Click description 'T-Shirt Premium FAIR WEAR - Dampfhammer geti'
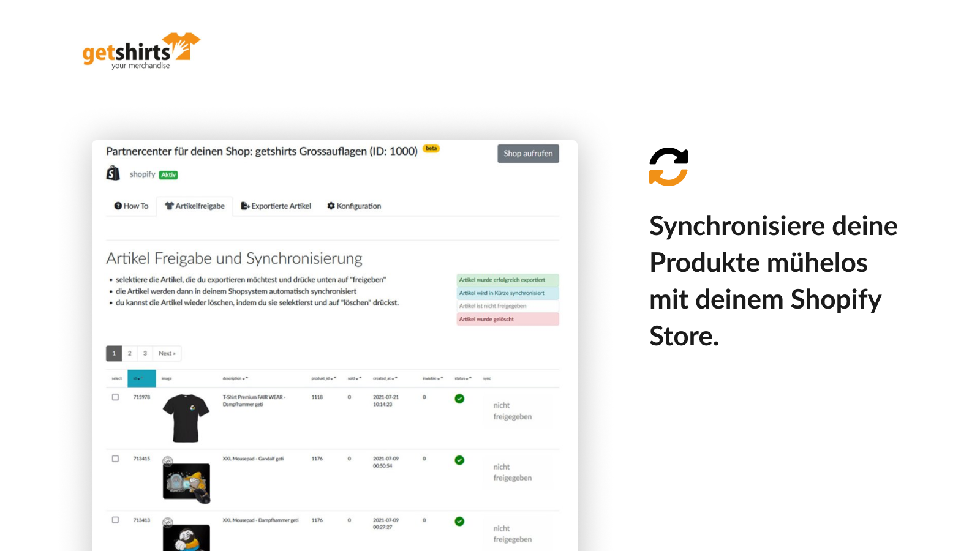This screenshot has height=551, width=980. click(x=254, y=401)
